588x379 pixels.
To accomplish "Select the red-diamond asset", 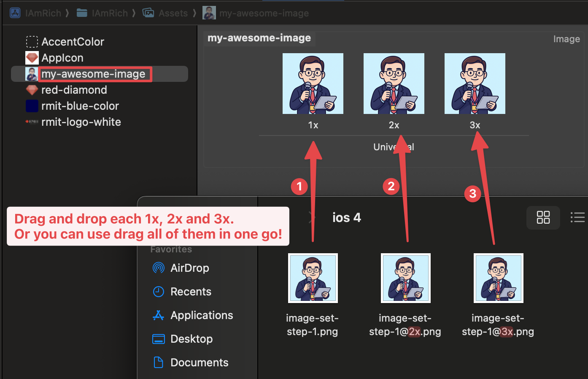I will click(74, 90).
